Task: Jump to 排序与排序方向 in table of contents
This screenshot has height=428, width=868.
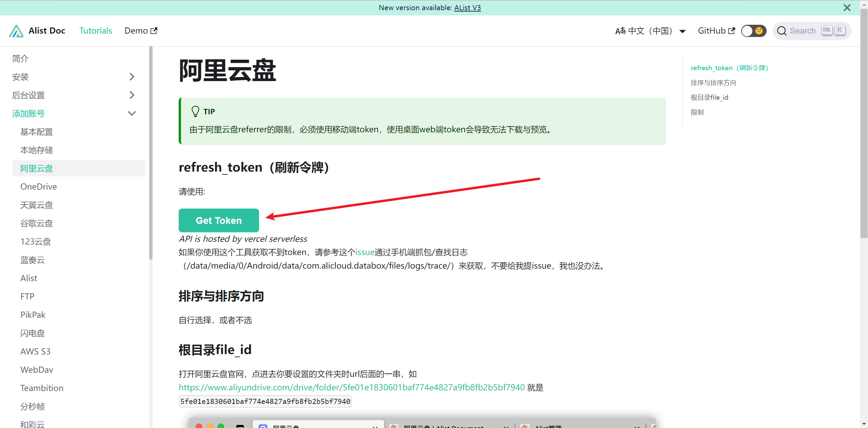Action: [713, 83]
